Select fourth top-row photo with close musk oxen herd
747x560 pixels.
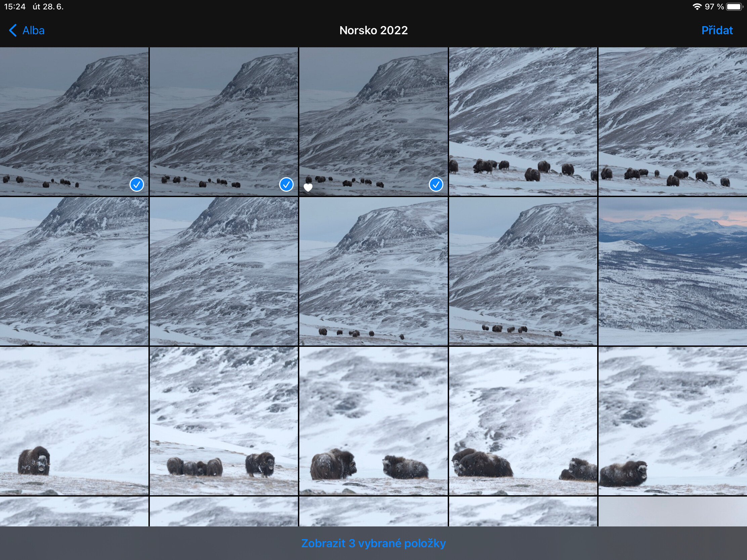(523, 122)
